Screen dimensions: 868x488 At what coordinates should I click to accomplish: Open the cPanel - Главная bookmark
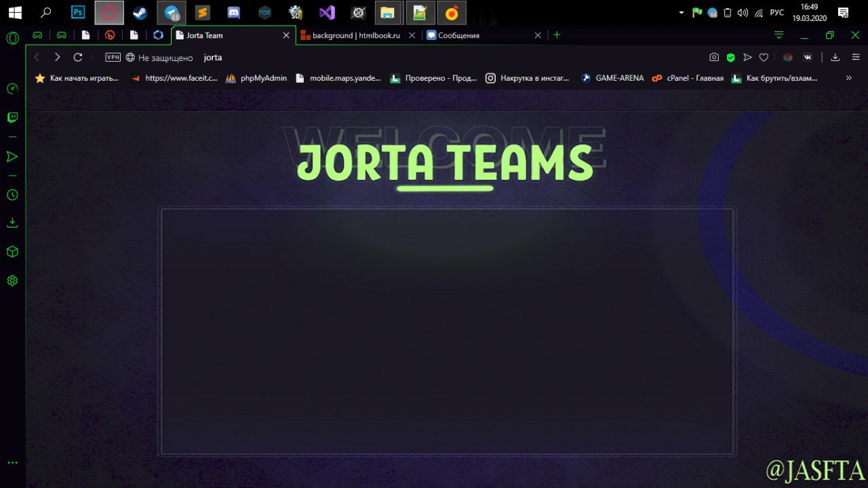(688, 78)
